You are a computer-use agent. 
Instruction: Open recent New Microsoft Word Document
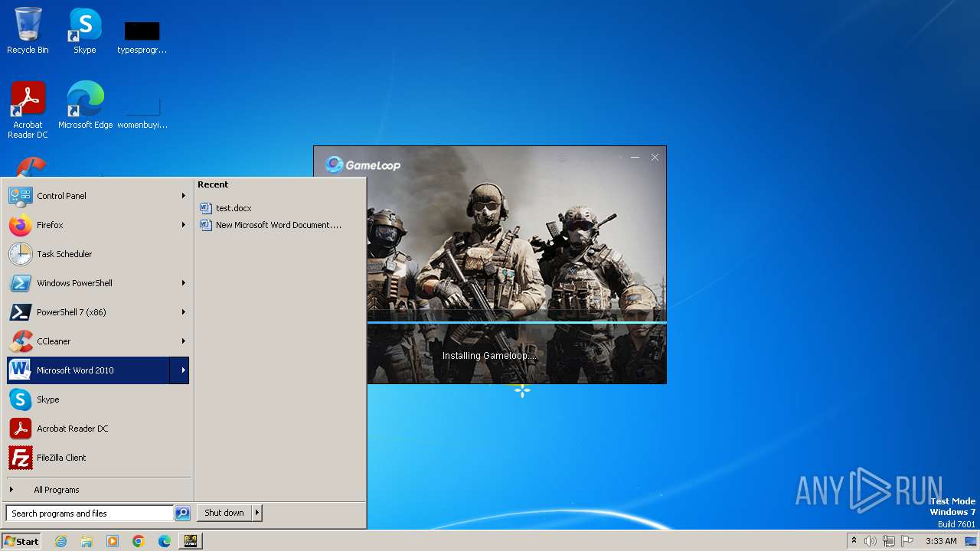[x=270, y=225]
